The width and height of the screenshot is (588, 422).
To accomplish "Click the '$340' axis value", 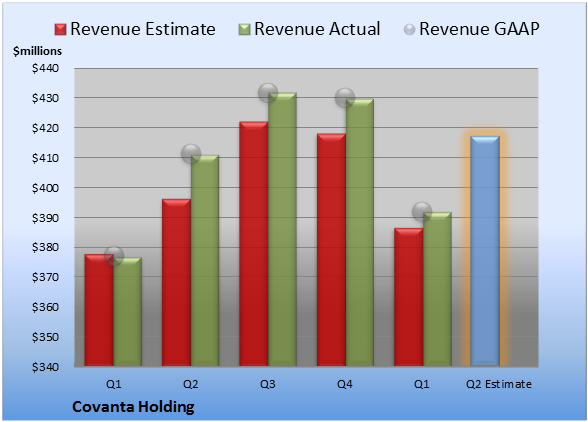I will [x=45, y=367].
